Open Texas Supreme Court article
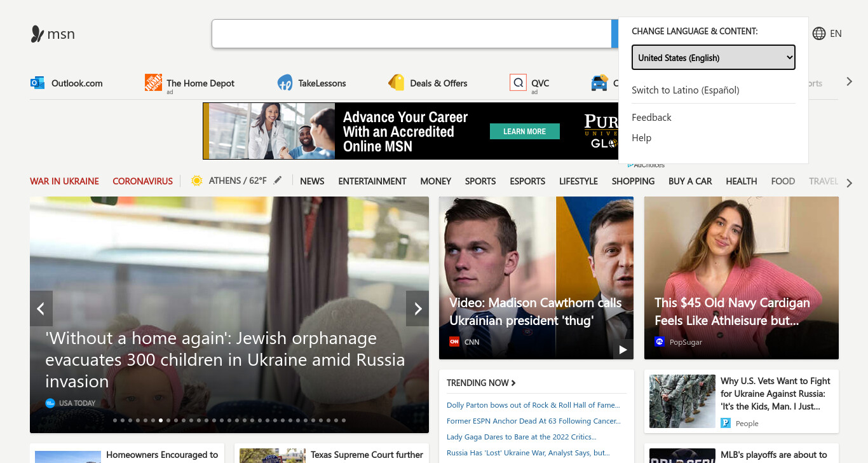The width and height of the screenshot is (868, 463). coord(367,455)
